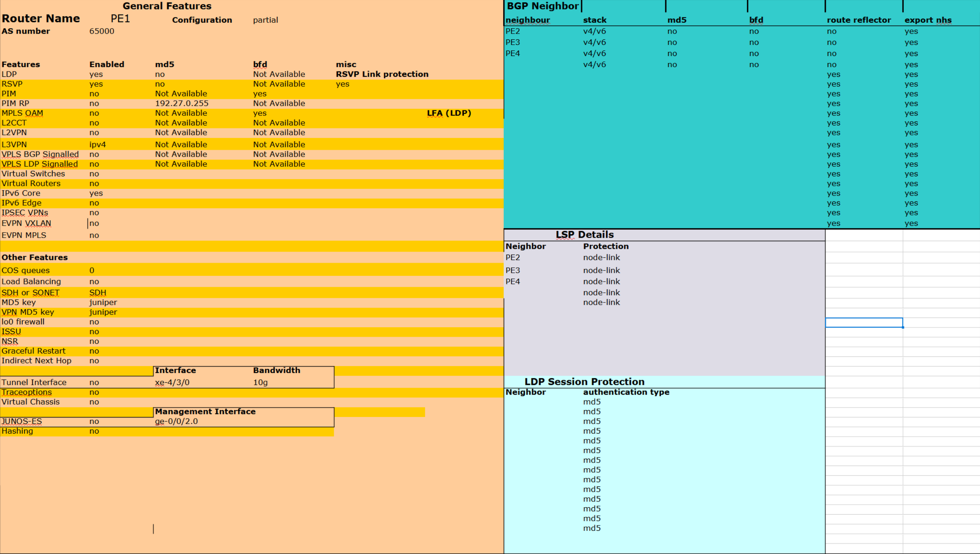Click the 'authentication type' column header
Screen dimensions: 980x554
[x=626, y=392]
